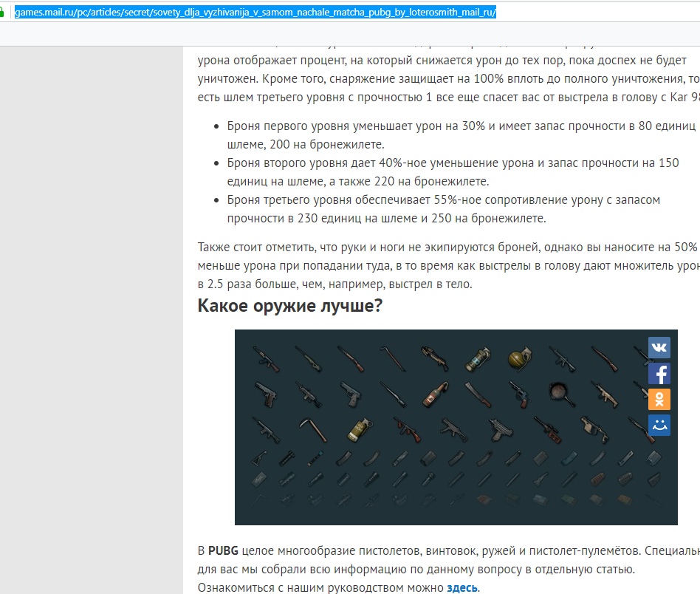Click the bold PUBG word in paragraph
Screen dimensions: 700x594
pos(223,551)
